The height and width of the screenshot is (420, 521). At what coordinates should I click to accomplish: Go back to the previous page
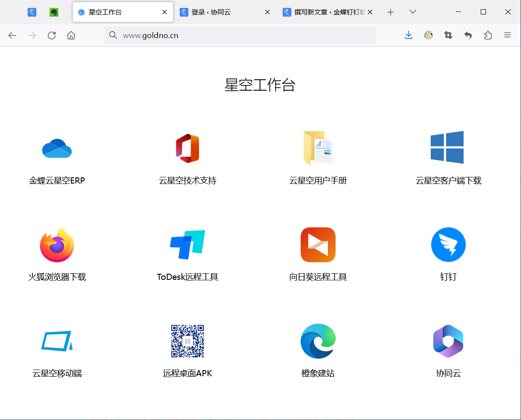pyautogui.click(x=12, y=35)
